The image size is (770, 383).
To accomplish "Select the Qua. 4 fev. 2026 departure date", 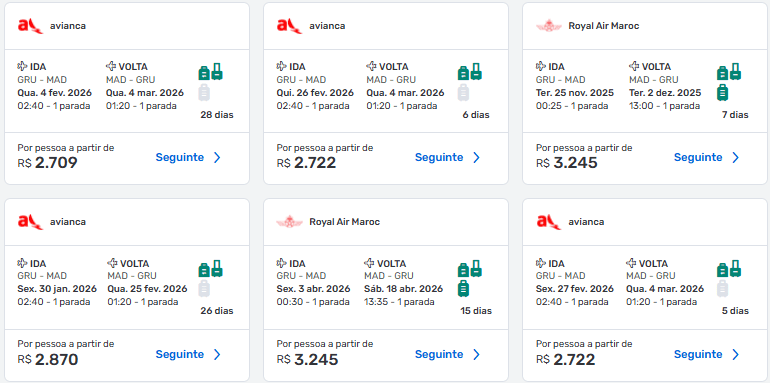I will coord(55,93).
